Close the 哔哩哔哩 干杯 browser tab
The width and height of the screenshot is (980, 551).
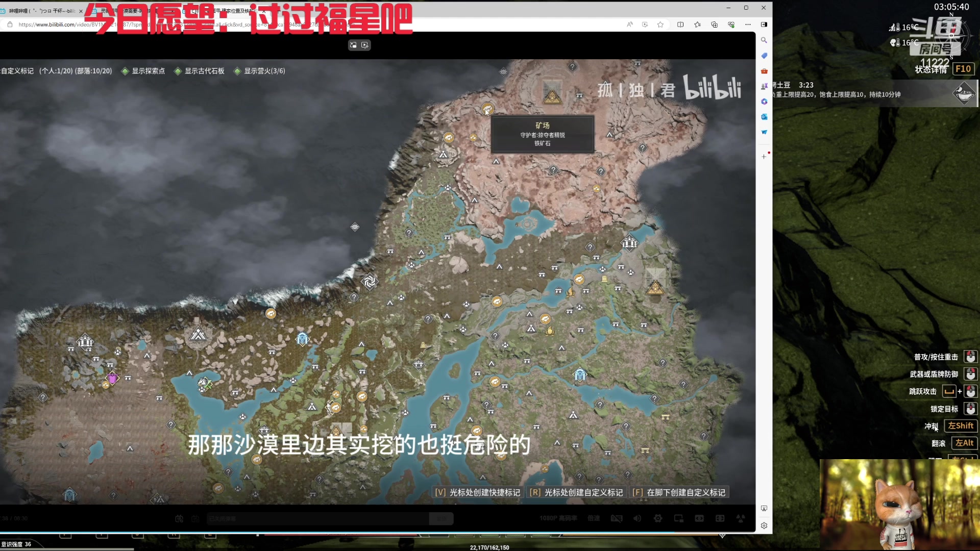81,11
